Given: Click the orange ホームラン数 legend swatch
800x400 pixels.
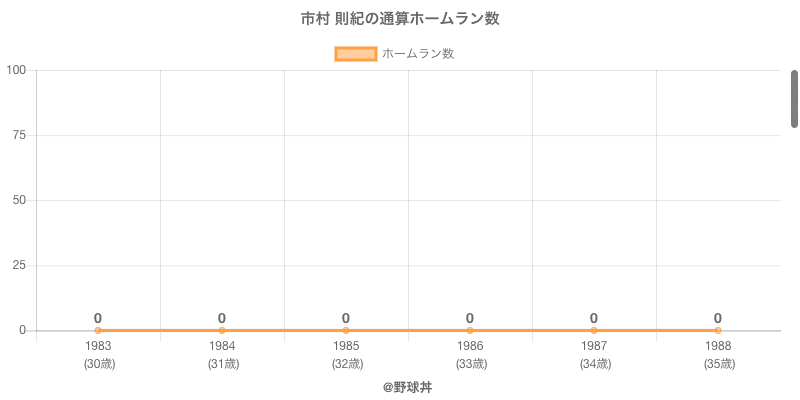Looking at the screenshot, I should pos(355,54).
